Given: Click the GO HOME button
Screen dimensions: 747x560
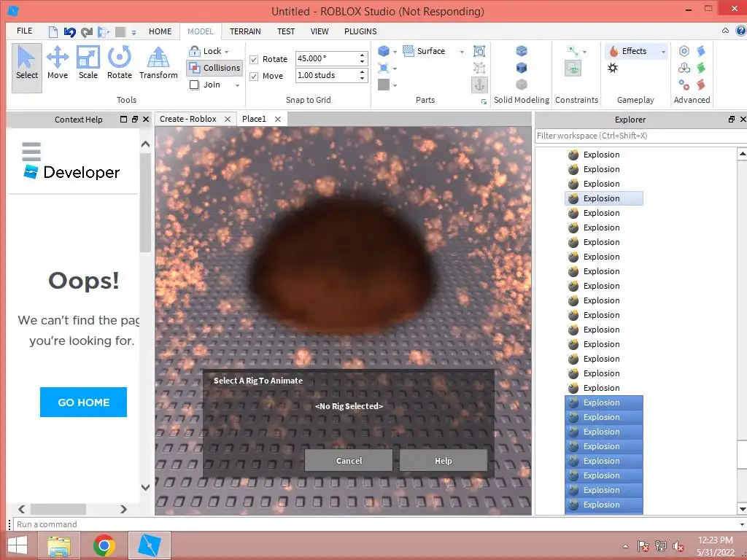Looking at the screenshot, I should pos(83,402).
